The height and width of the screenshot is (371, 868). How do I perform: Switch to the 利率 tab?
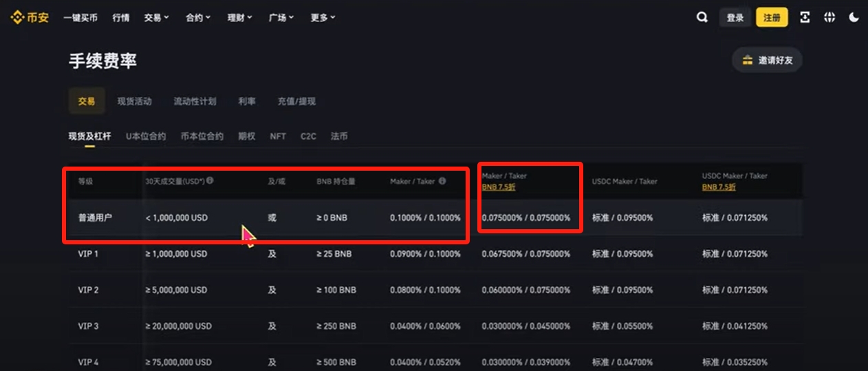click(x=247, y=101)
